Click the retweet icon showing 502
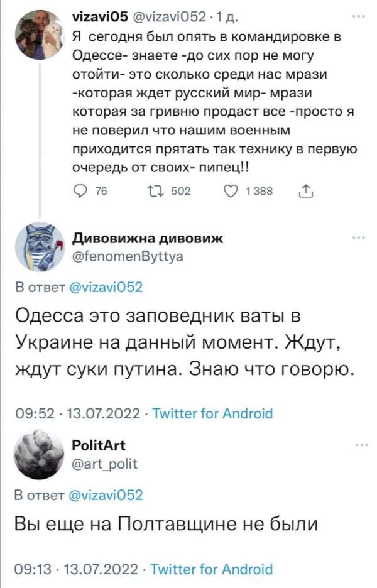This screenshot has height=588, width=377. pos(157,191)
